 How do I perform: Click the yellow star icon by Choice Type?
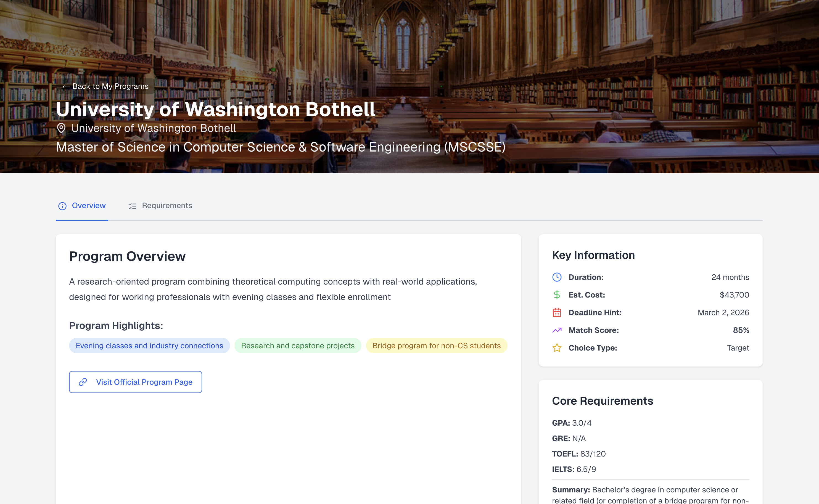click(557, 348)
